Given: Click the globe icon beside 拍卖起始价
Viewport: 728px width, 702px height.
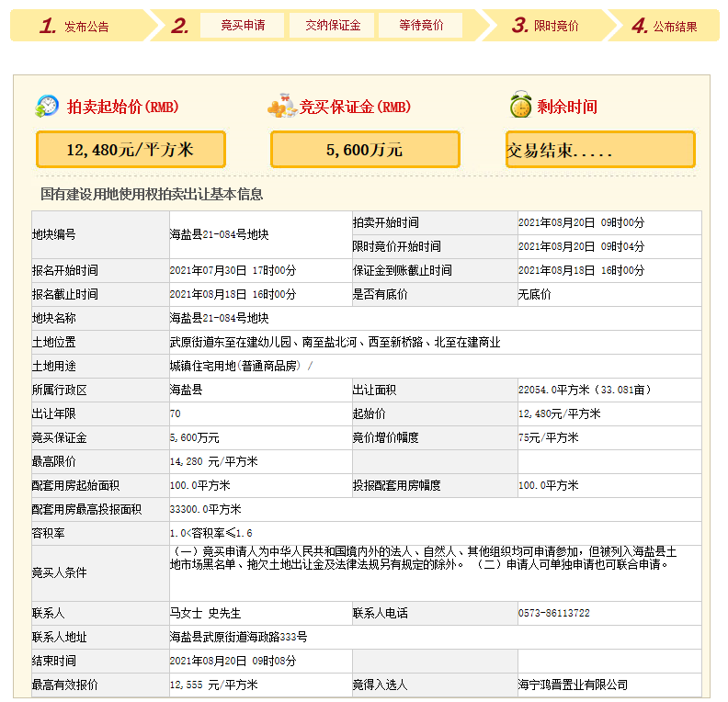Looking at the screenshot, I should click(x=47, y=106).
